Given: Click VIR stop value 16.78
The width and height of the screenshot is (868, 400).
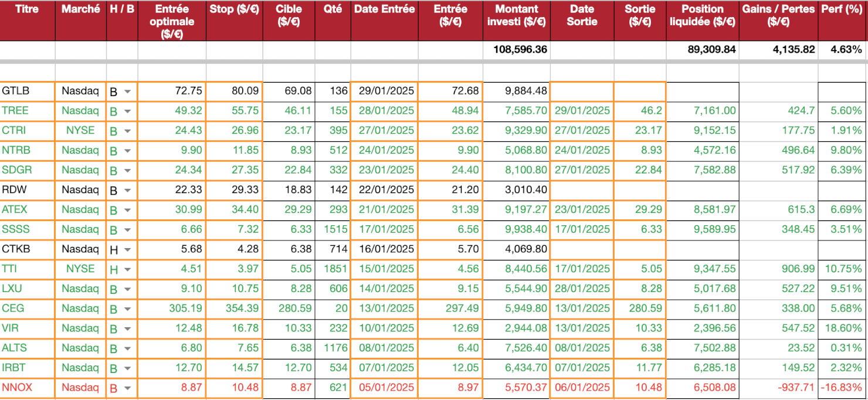Looking at the screenshot, I should 234,328.
